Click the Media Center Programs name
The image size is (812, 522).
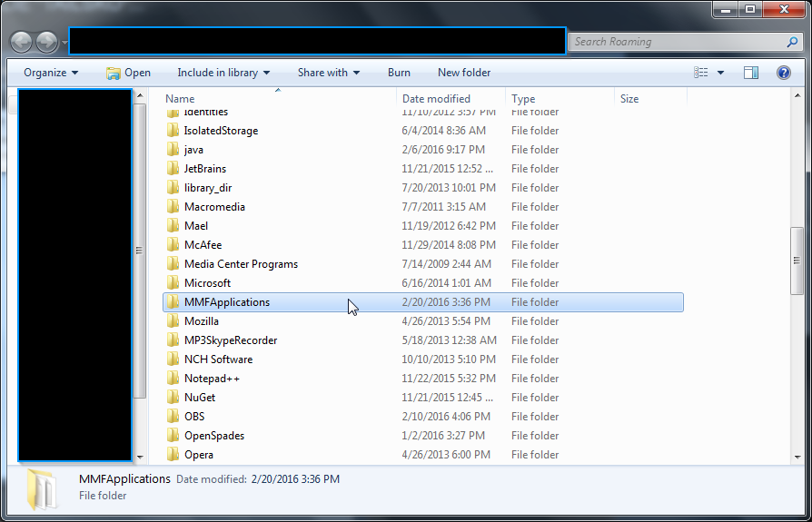tap(241, 264)
